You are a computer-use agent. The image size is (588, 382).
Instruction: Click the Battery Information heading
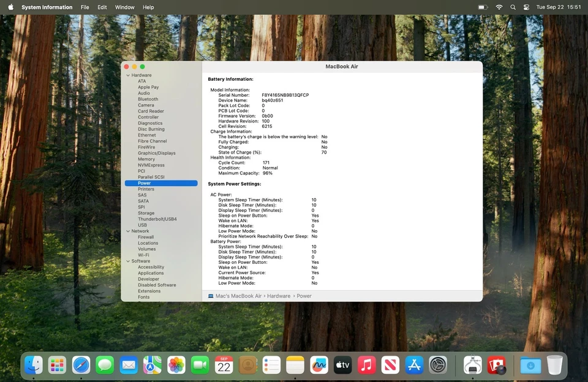[x=231, y=80]
